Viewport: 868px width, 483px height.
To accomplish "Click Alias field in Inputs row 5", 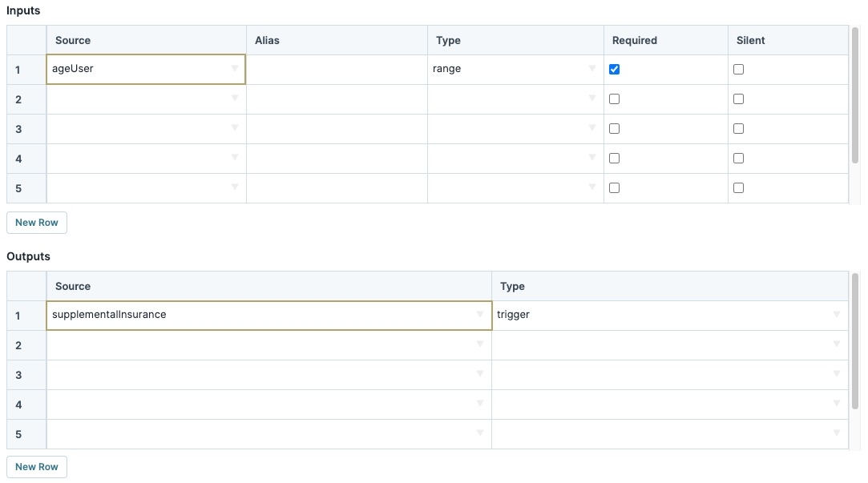I will 337,188.
